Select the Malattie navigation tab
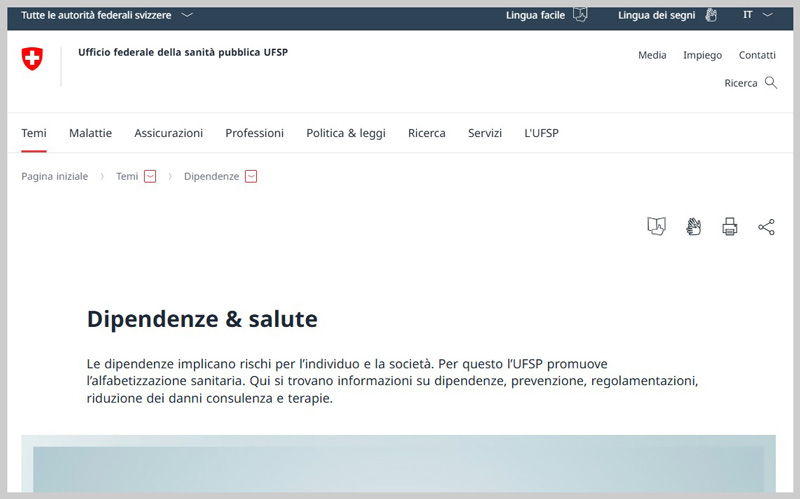This screenshot has width=800, height=499. [x=90, y=133]
